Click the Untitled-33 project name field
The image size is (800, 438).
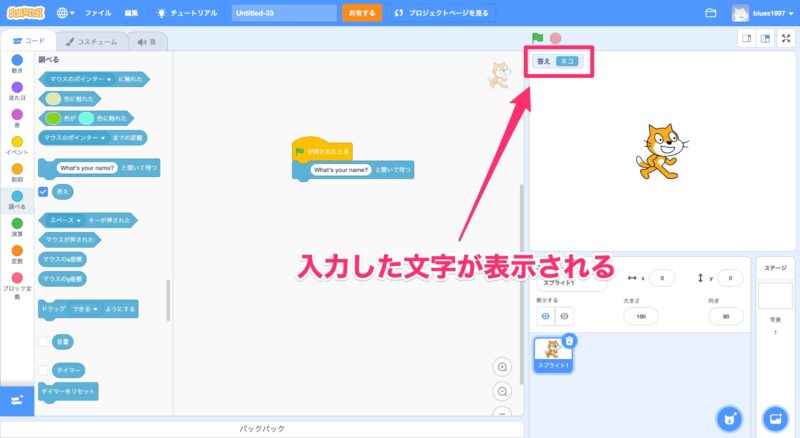pos(284,13)
